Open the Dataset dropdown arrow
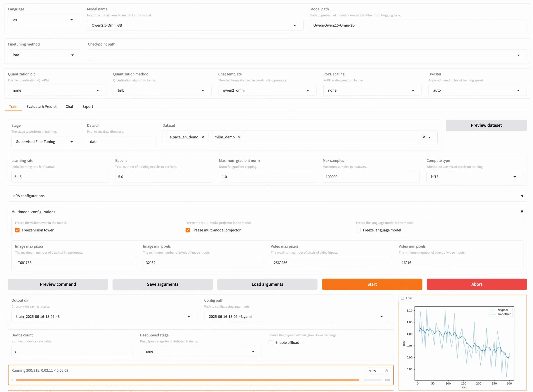Viewport: 533px width, 392px height. (x=429, y=137)
